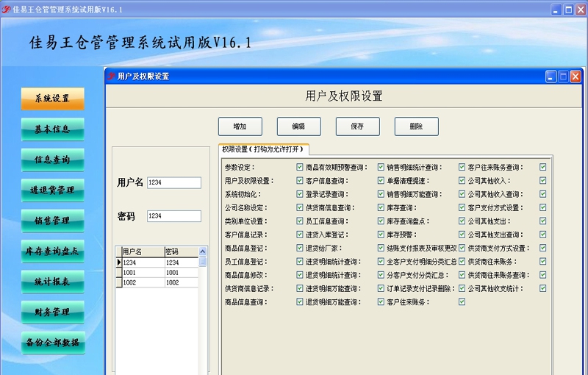Toggle the 订单记录支付记录删除 checkbox
Viewport: 588px width, 375px height.
coord(462,288)
